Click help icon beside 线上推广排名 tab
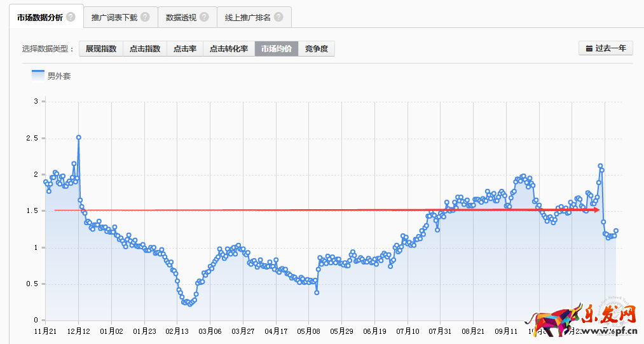644x344 pixels. click(278, 17)
